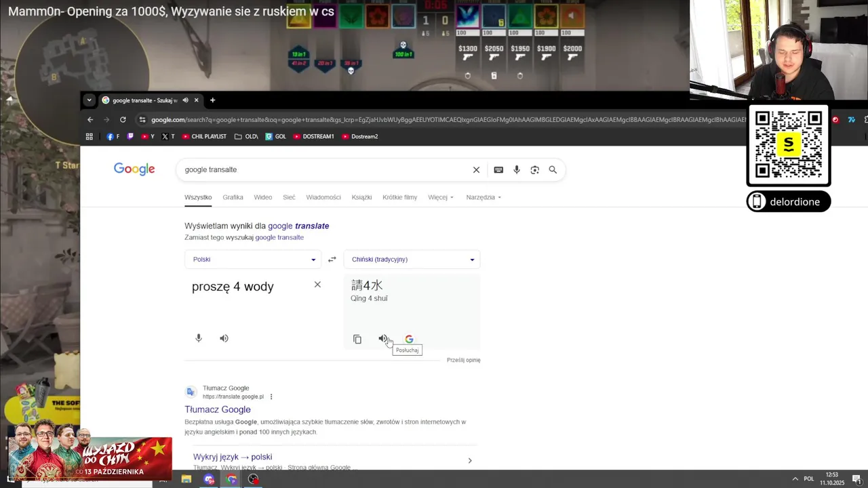Open OLD\ bookmarks folder
Screen dimensions: 868x488
pos(246,136)
